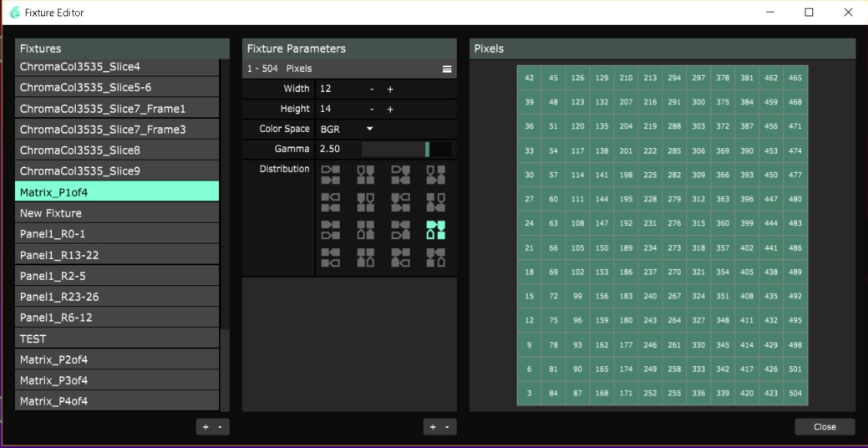Pick first distribution icon in second row
868x448 pixels.
(331, 202)
